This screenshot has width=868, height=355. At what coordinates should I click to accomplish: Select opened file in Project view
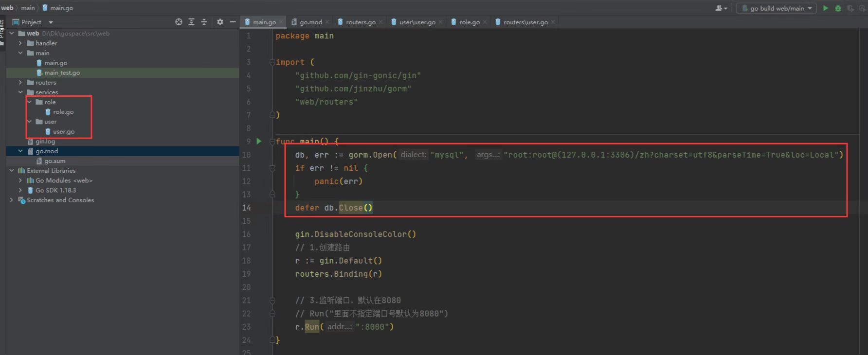coord(179,22)
